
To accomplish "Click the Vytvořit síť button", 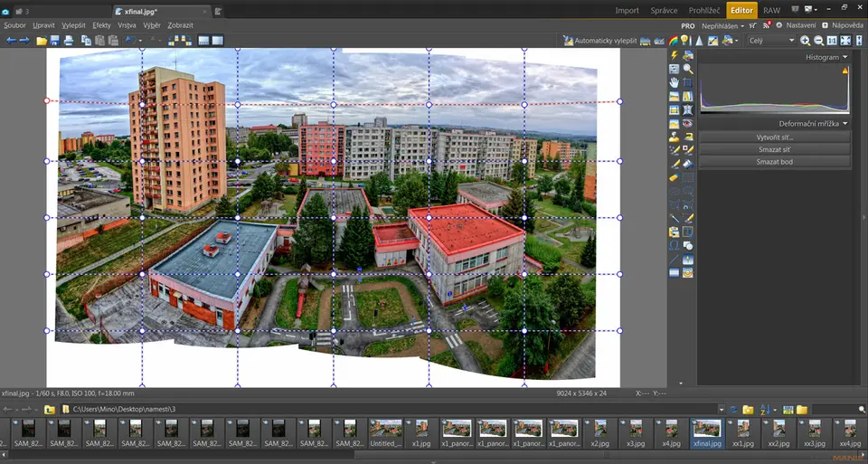I will [774, 137].
